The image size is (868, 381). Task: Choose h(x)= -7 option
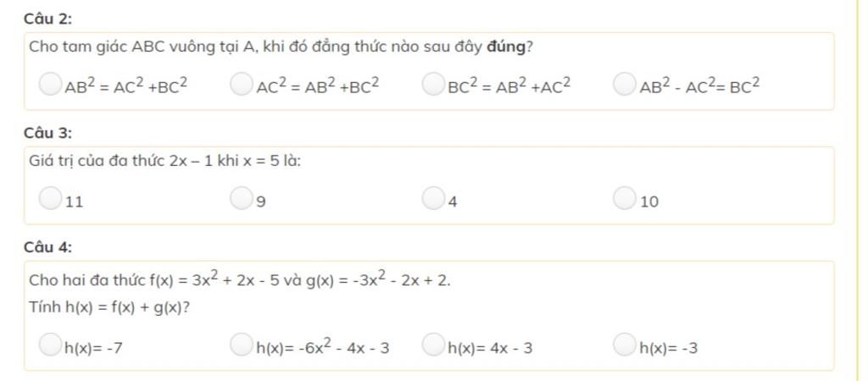(x=50, y=344)
